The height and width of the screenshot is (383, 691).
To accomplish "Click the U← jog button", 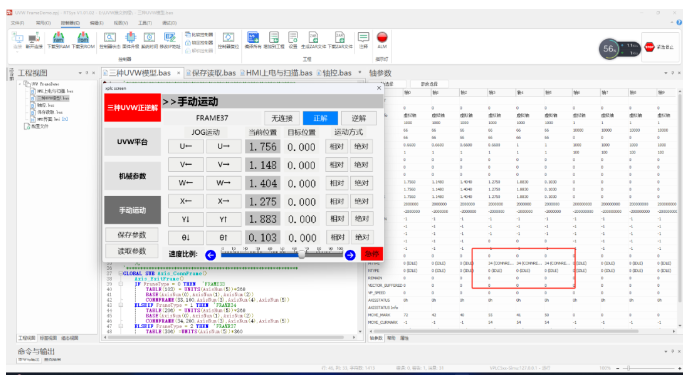I will [186, 146].
